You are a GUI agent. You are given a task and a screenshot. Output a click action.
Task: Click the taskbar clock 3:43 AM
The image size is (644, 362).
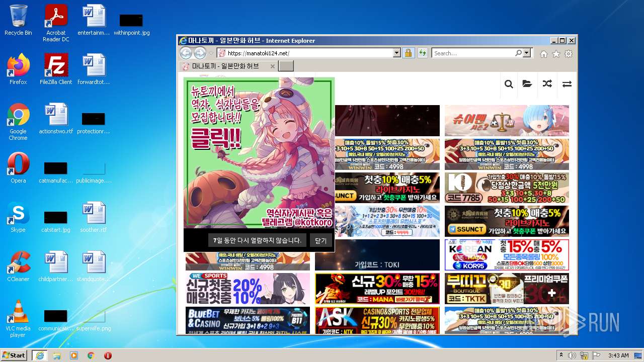tap(618, 355)
